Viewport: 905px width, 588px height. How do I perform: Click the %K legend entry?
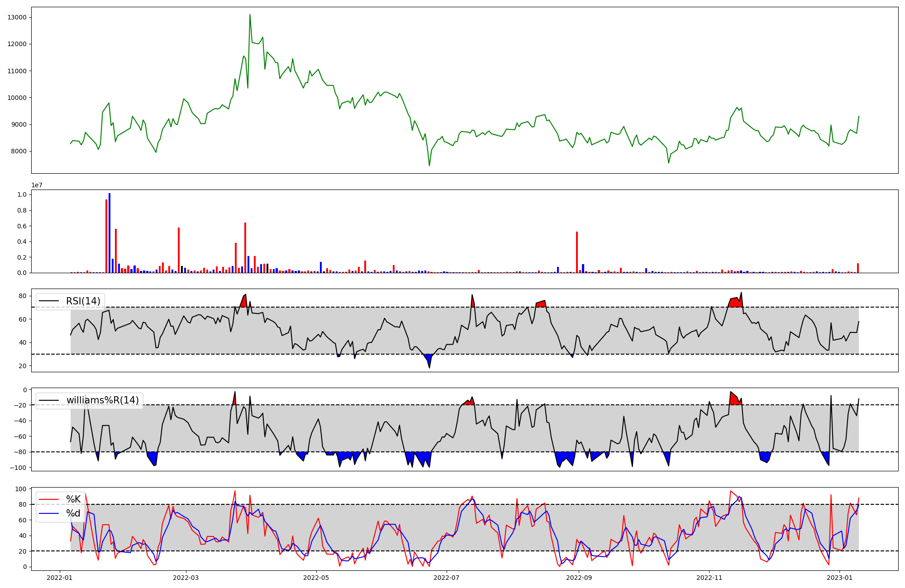(x=73, y=499)
